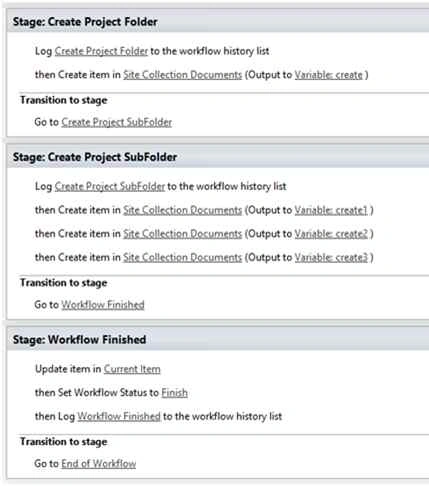Image resolution: width=429 pixels, height=486 pixels.
Task: Click Go to Create Project SubFolder link
Action: (x=117, y=122)
